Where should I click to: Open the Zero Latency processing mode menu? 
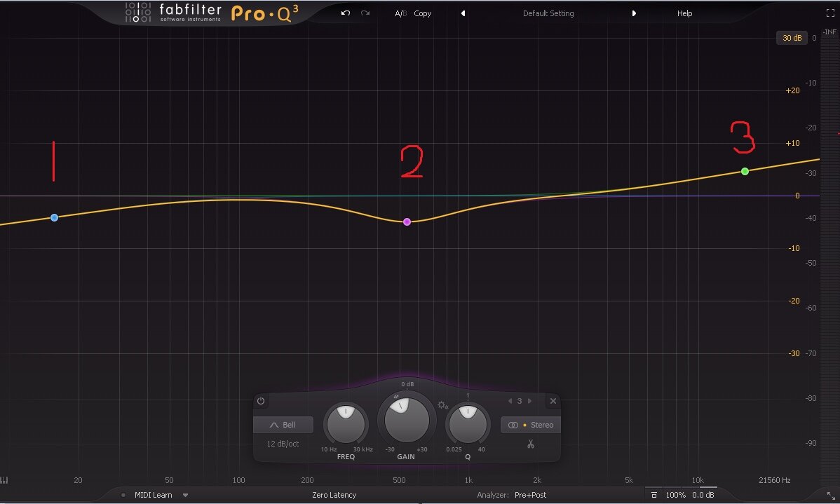(x=334, y=495)
